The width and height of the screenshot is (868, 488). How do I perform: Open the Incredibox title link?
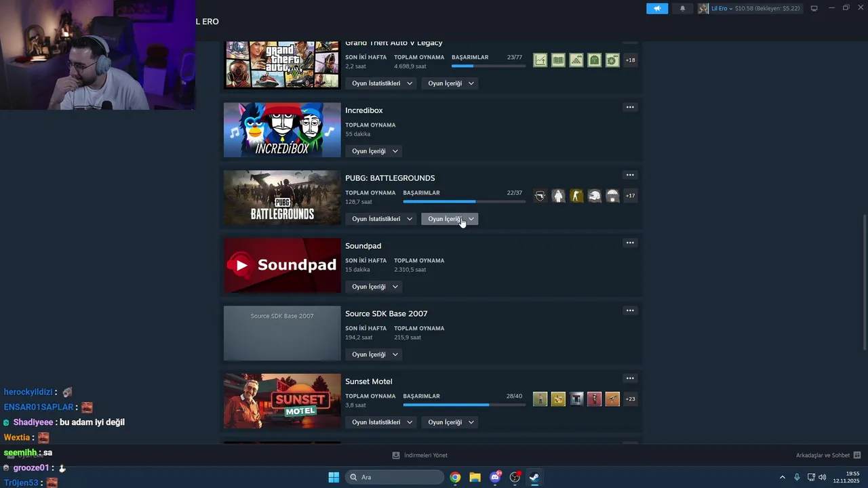[x=364, y=110]
